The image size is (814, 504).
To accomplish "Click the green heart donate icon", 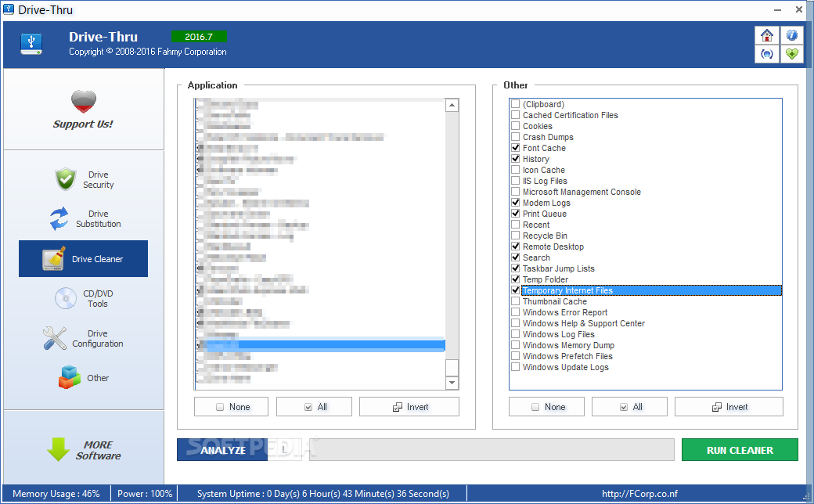I will [x=791, y=54].
